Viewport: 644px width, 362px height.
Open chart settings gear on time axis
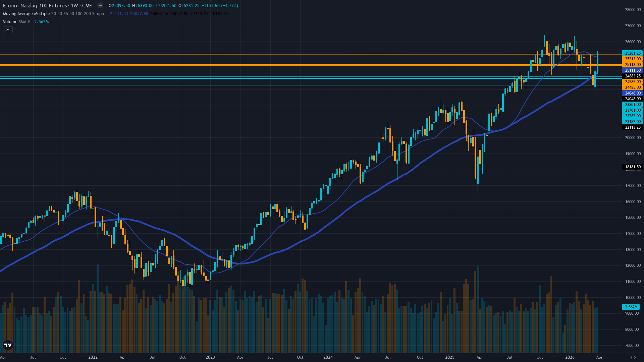[633, 357]
